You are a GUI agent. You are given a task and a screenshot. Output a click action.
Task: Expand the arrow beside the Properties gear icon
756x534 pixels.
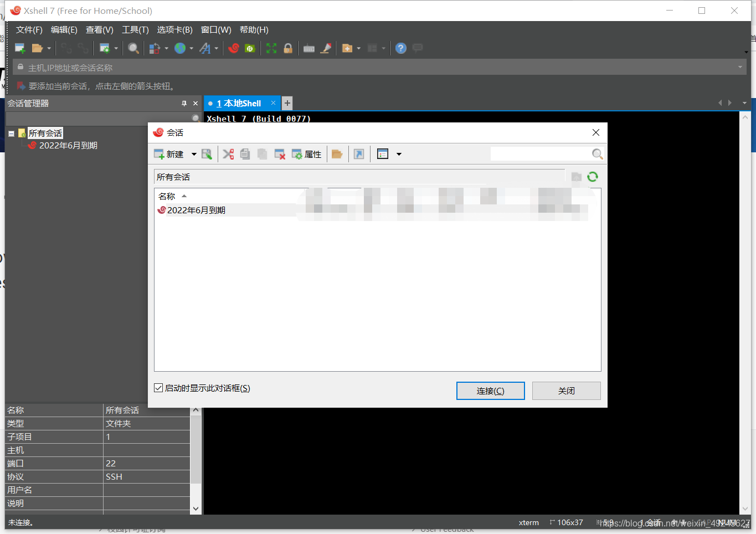[x=116, y=48]
